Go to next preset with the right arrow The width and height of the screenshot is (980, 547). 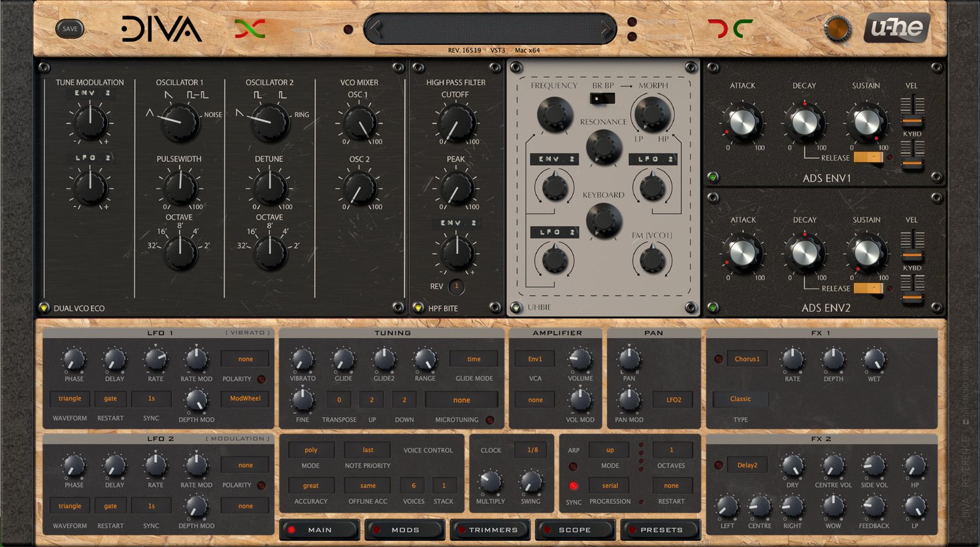click(606, 29)
